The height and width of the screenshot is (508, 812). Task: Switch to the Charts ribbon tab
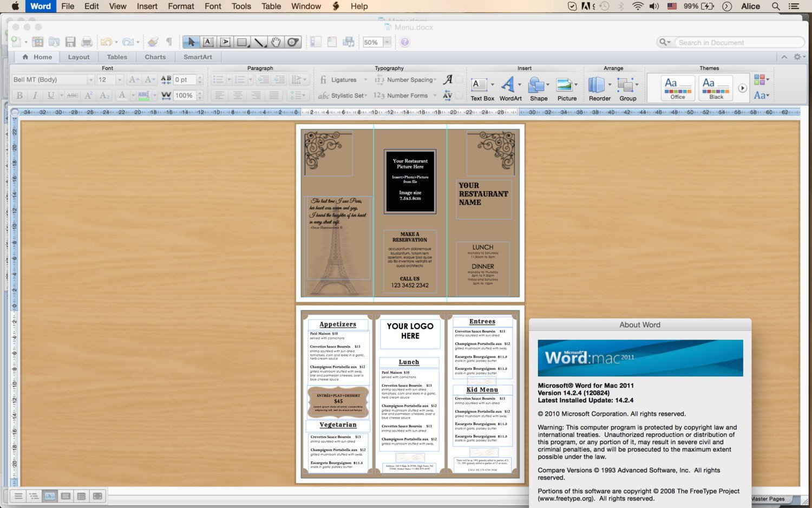[155, 57]
